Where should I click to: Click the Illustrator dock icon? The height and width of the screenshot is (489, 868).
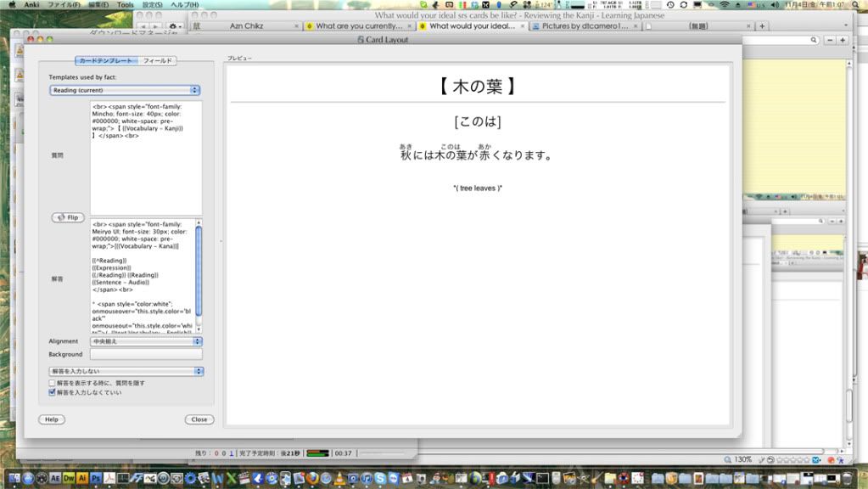82,479
